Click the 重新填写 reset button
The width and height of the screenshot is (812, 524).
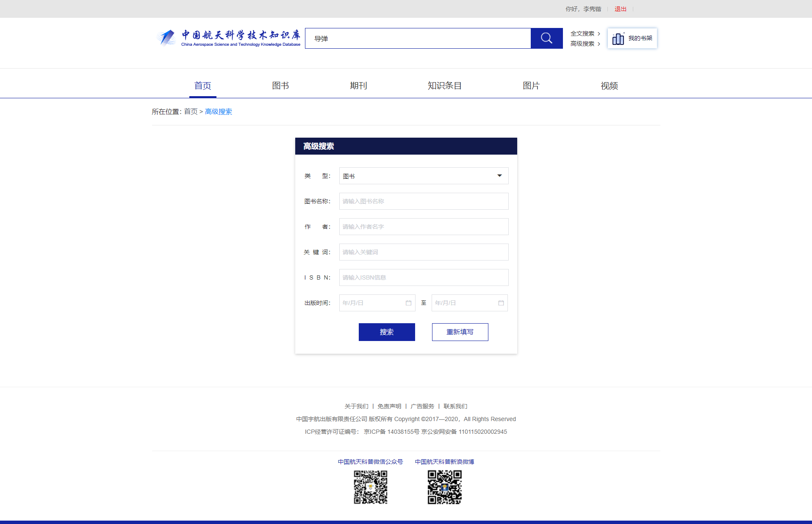(x=460, y=332)
